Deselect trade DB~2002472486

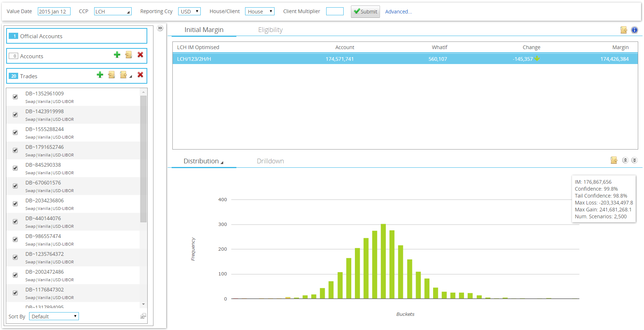pos(15,275)
